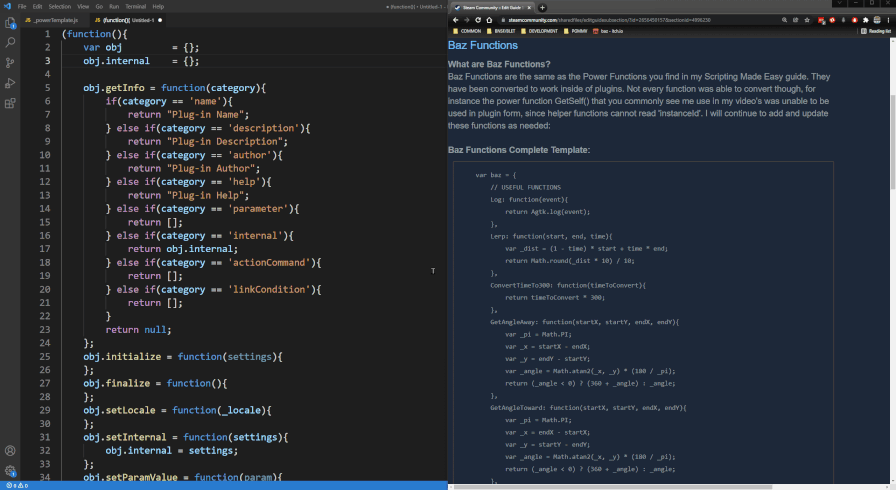Bookmark this page with the star icon
Image resolution: width=896 pixels, height=490 pixels.
[807, 20]
